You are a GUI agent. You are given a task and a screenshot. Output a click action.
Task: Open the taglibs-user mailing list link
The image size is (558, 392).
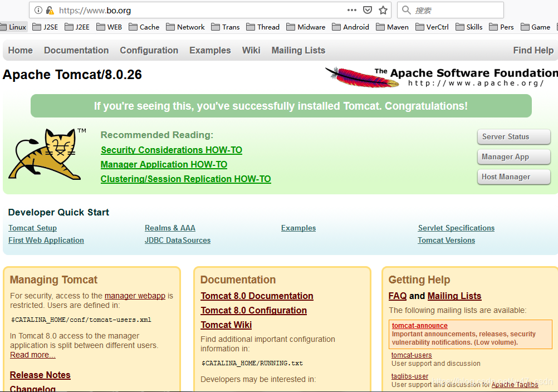(x=410, y=376)
